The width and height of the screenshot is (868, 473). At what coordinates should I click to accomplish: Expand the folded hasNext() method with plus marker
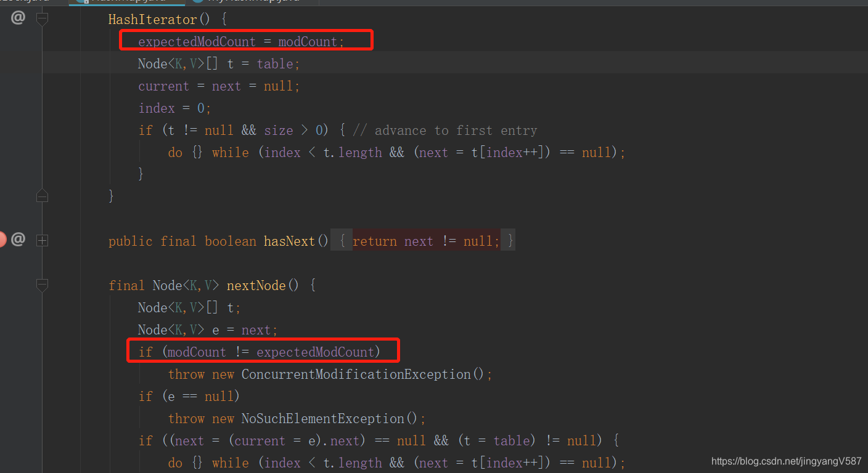point(42,241)
